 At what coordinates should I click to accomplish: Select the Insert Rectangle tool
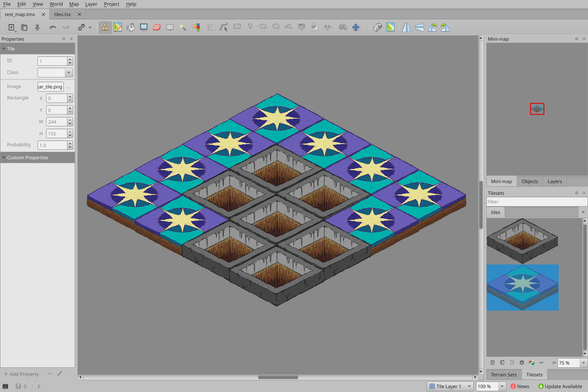(x=237, y=27)
